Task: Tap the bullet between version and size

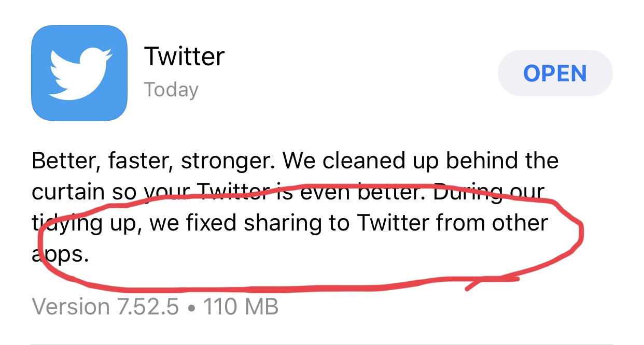Action: tap(191, 307)
